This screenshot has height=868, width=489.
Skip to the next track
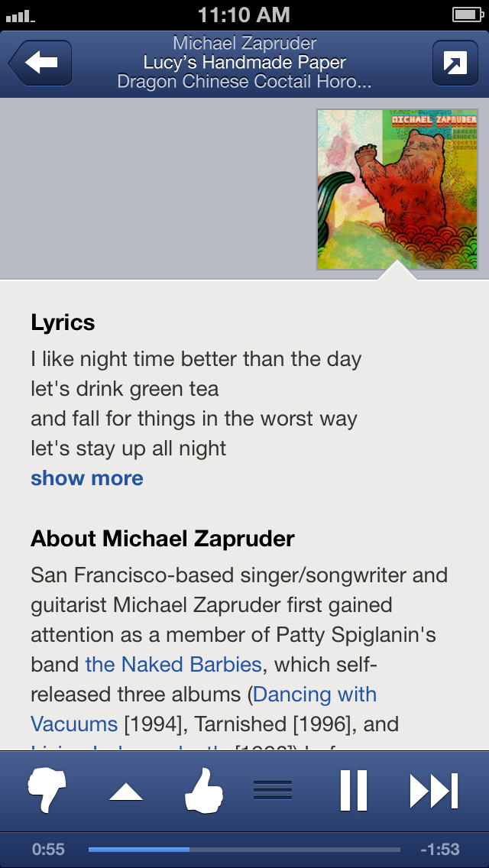coord(434,790)
